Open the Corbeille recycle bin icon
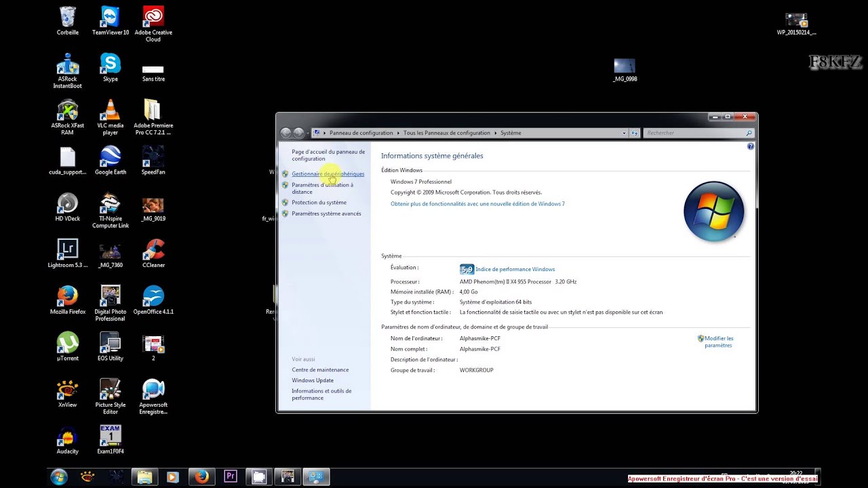Image resolution: width=868 pixels, height=488 pixels. [x=68, y=20]
